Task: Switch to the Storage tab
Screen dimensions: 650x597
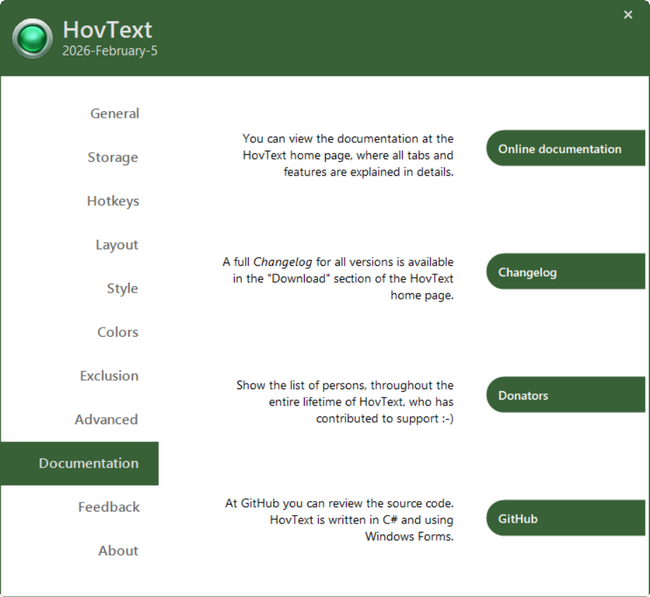Action: click(x=112, y=158)
